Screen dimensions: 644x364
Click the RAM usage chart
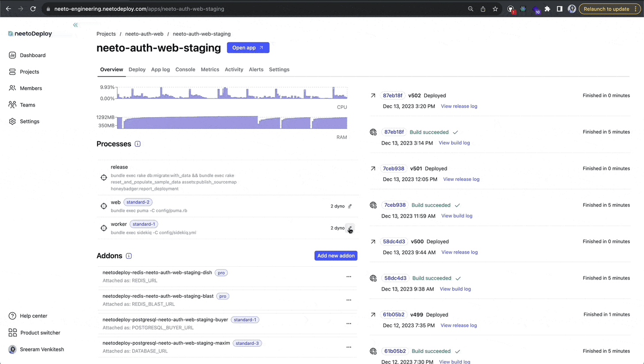tap(232, 123)
